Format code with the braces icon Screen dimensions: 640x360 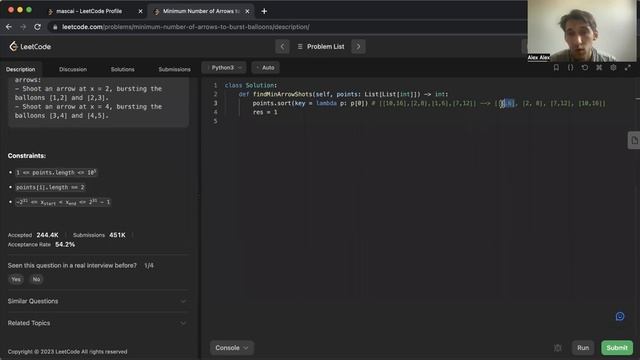(570, 68)
